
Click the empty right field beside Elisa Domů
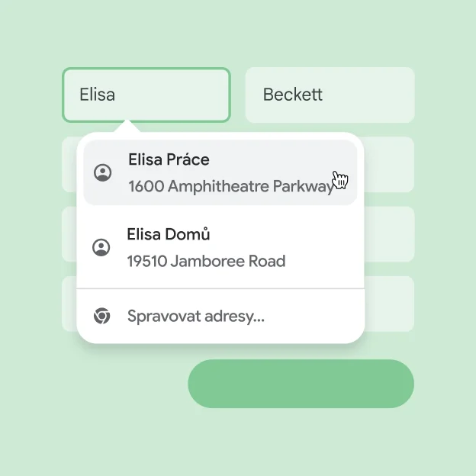point(391,233)
